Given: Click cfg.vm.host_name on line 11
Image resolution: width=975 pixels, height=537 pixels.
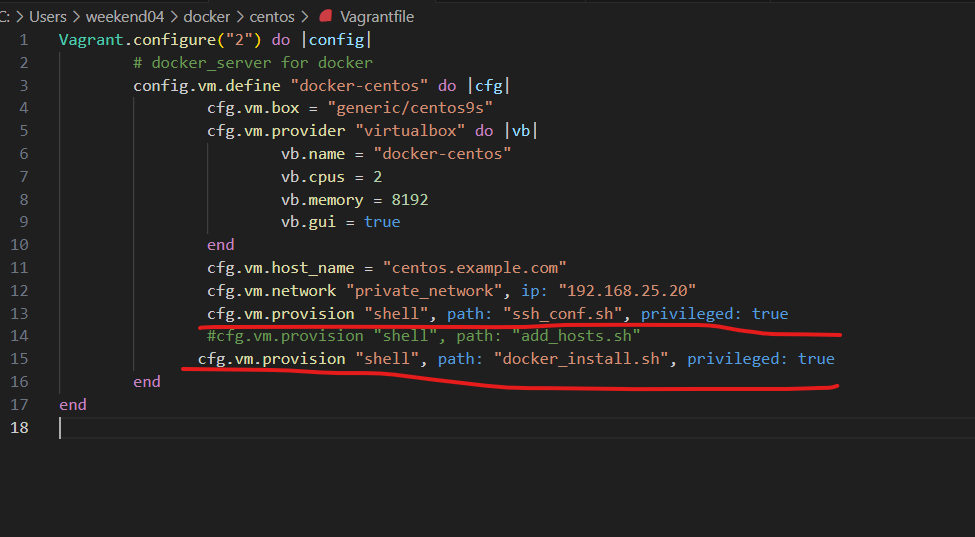Looking at the screenshot, I should click(x=280, y=268).
